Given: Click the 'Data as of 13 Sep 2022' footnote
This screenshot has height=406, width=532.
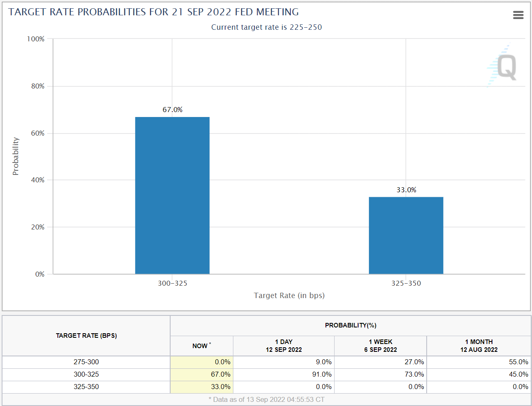Looking at the screenshot, I should (266, 399).
